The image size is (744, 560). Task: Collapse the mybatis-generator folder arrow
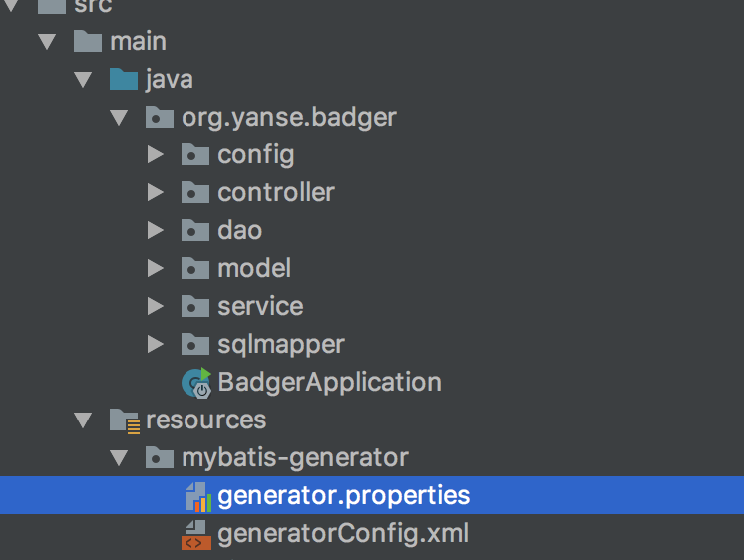point(119,457)
